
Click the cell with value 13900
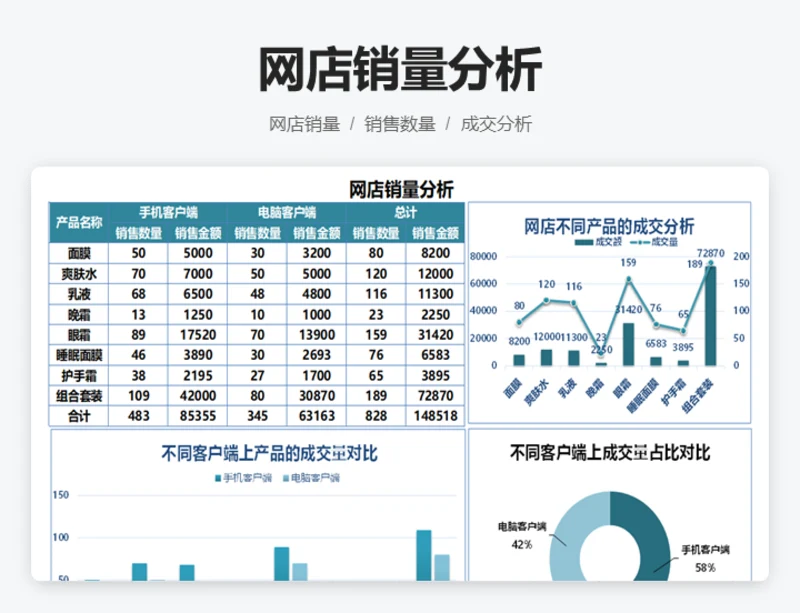[316, 335]
